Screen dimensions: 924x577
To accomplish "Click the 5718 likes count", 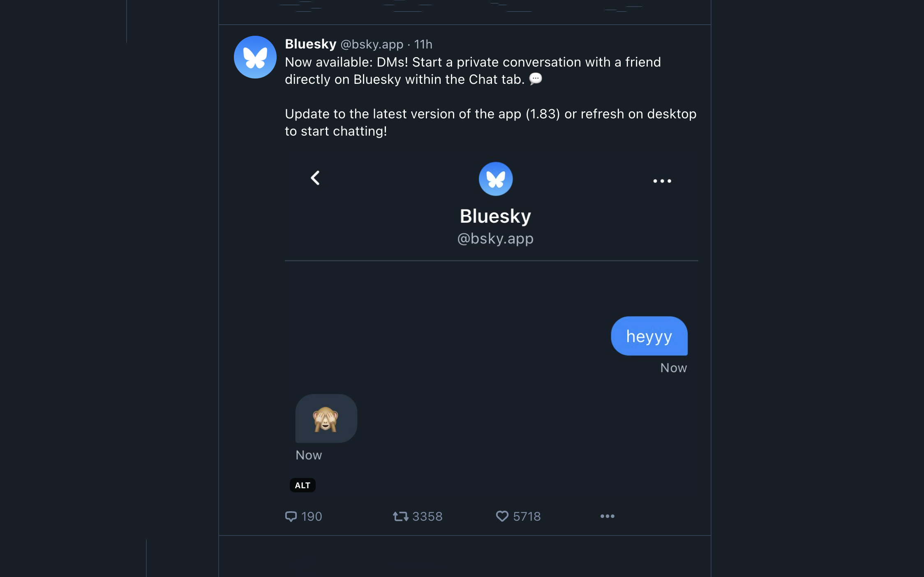I will tap(527, 517).
